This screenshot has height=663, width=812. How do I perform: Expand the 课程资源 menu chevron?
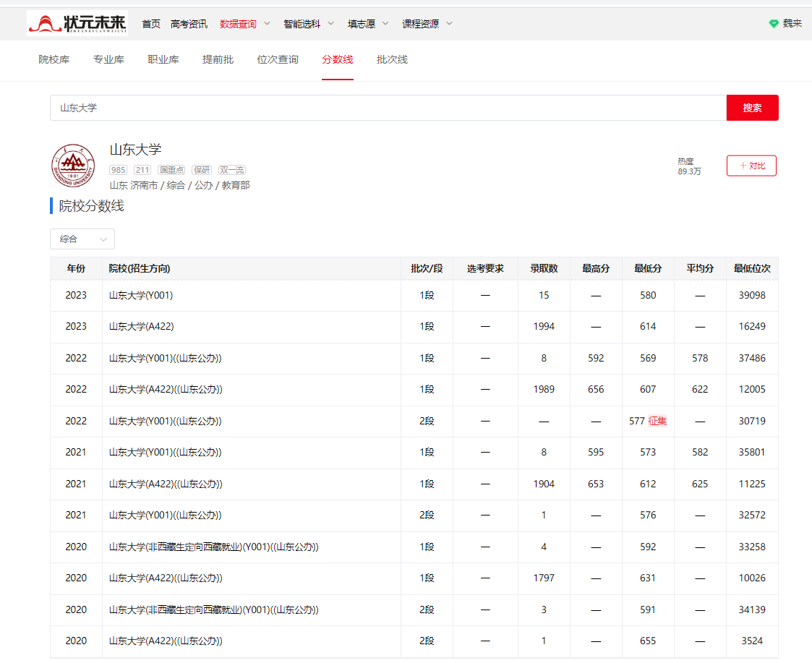[x=450, y=23]
